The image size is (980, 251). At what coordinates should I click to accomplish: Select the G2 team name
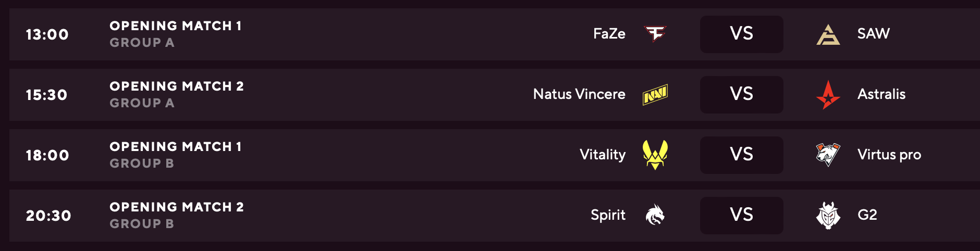pos(867,215)
